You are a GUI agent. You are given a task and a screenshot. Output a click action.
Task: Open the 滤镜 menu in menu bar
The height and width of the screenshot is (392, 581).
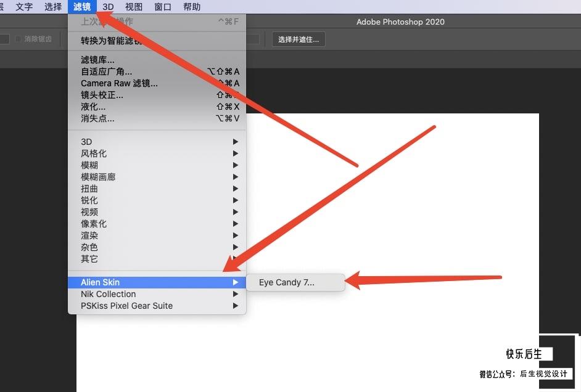[x=82, y=7]
